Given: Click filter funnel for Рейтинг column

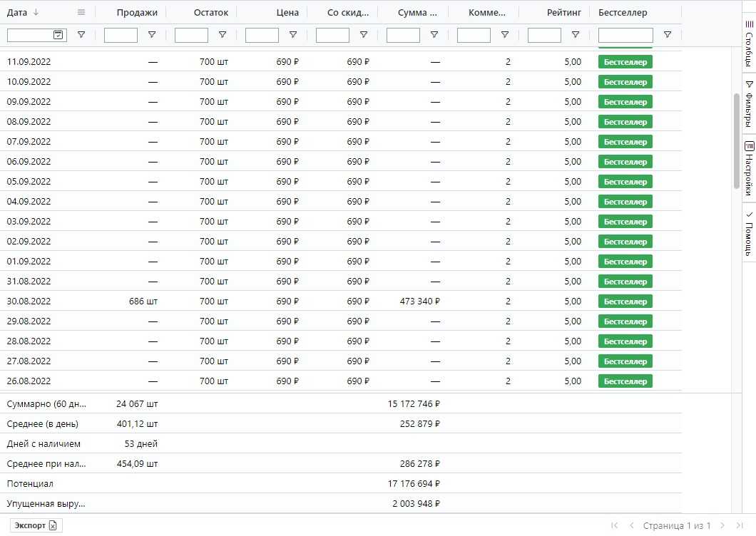Looking at the screenshot, I should pyautogui.click(x=576, y=35).
